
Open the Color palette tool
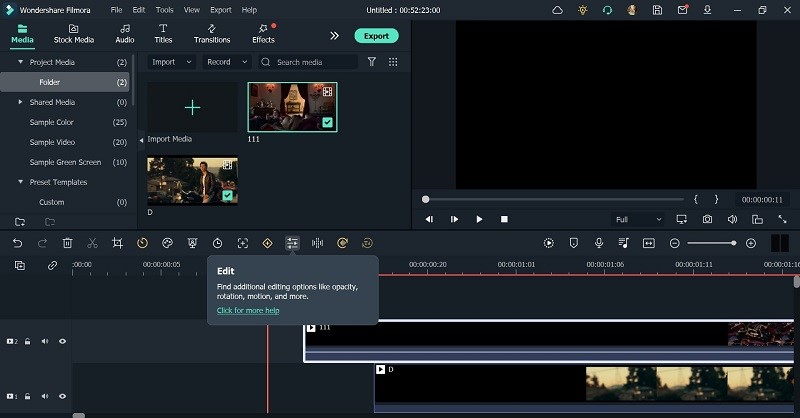point(167,243)
